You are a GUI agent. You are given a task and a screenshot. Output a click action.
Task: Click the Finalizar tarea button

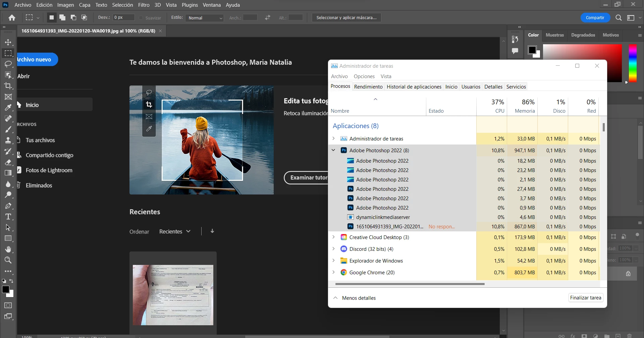tap(585, 298)
